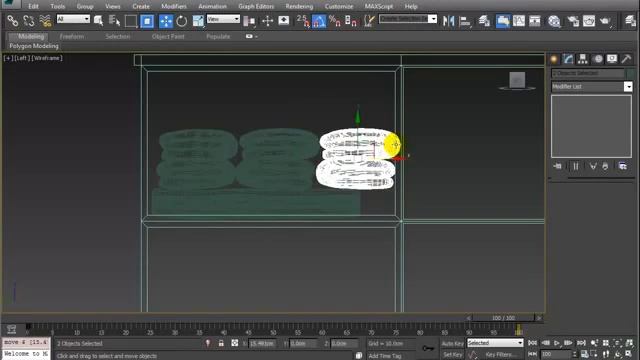This screenshot has height=360, width=640.
Task: Open the Wireframe shading viewport menu
Action: tap(47, 58)
